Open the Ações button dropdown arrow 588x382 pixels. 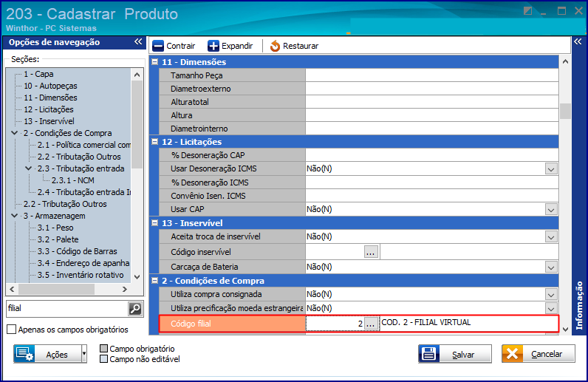pos(84,354)
